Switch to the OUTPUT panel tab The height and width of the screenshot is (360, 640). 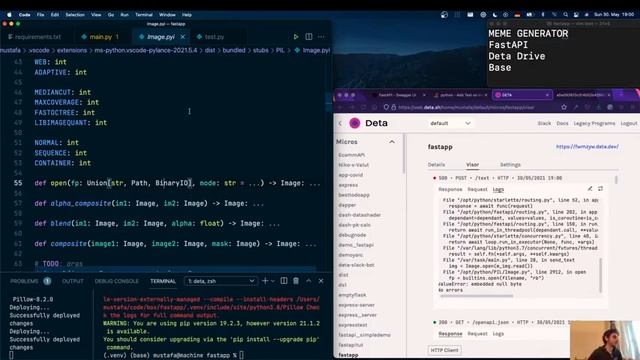pos(73,281)
